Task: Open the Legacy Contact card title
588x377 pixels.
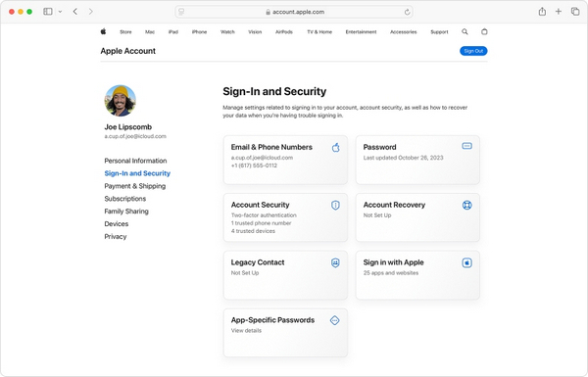Action: [x=258, y=262]
